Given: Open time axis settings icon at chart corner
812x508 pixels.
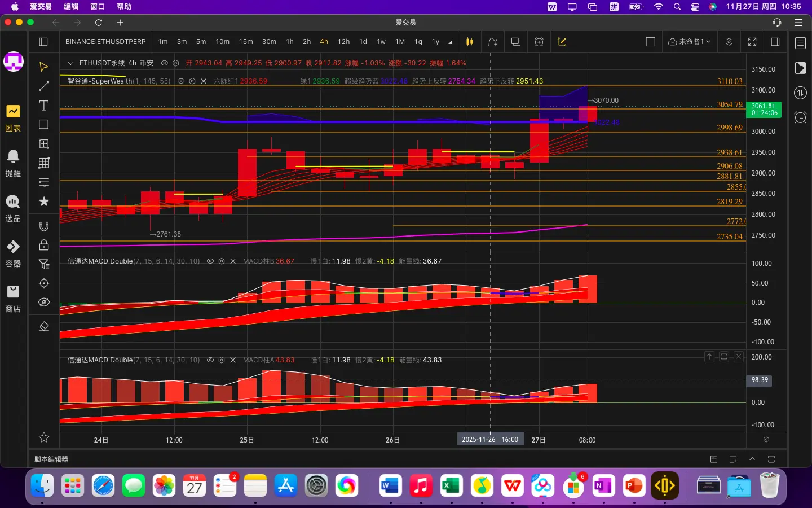Looking at the screenshot, I should (766, 440).
